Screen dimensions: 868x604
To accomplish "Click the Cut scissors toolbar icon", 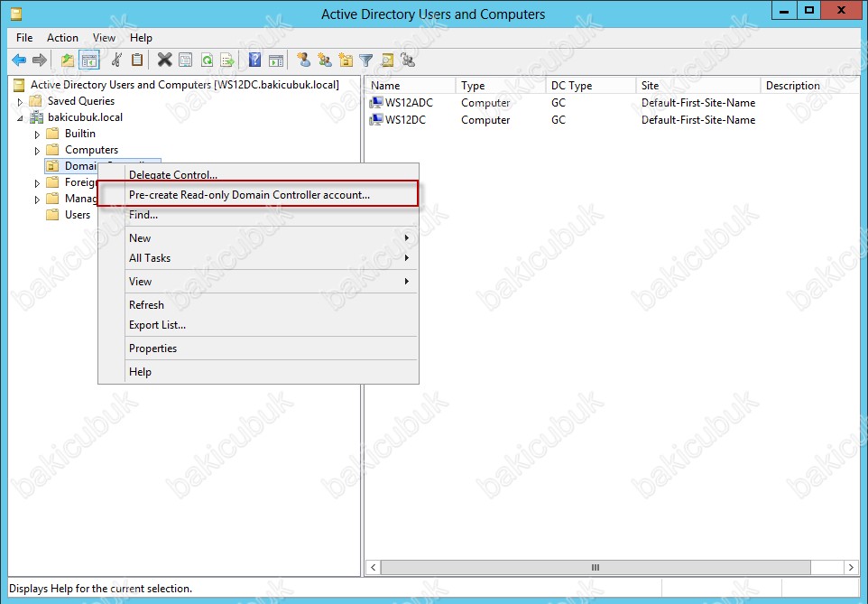I will coord(116,60).
